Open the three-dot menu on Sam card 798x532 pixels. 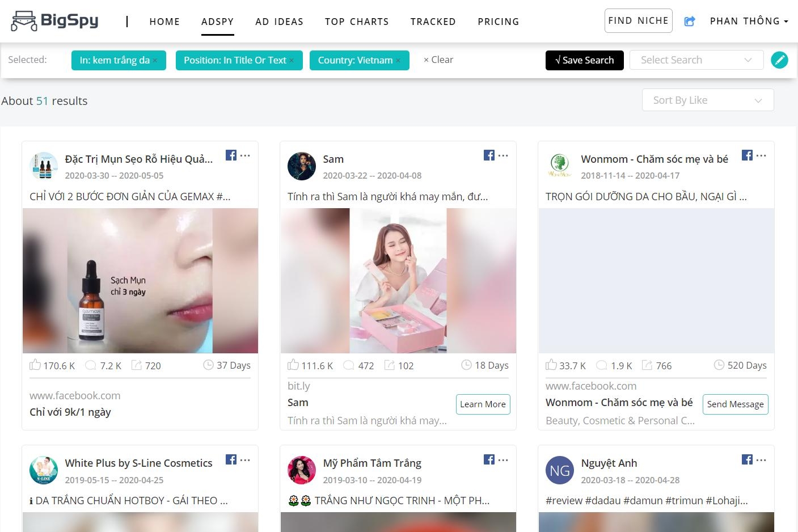[x=503, y=155]
